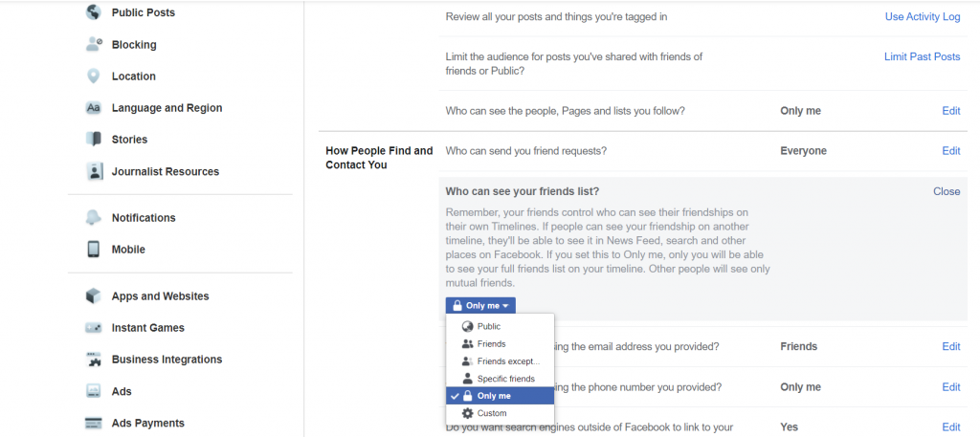Edit who can send friend requests
The image size is (980, 437).
(950, 150)
